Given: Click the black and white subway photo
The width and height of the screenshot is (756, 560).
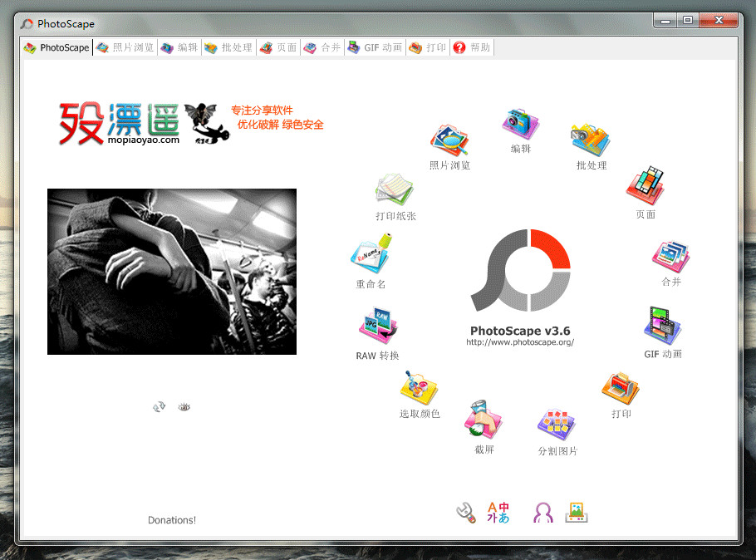Looking at the screenshot, I should 172,272.
